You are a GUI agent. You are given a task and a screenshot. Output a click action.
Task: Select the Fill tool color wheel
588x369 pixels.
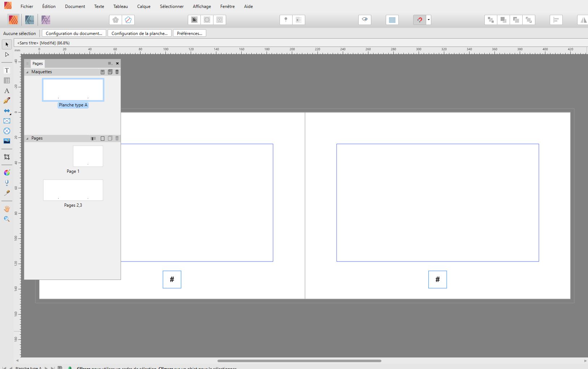[7, 173]
